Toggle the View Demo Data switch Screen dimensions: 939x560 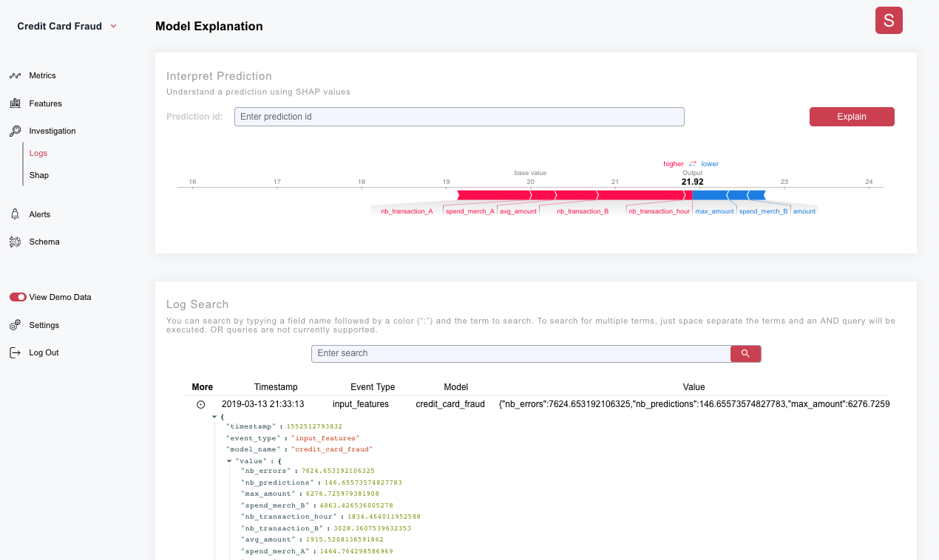pos(18,297)
